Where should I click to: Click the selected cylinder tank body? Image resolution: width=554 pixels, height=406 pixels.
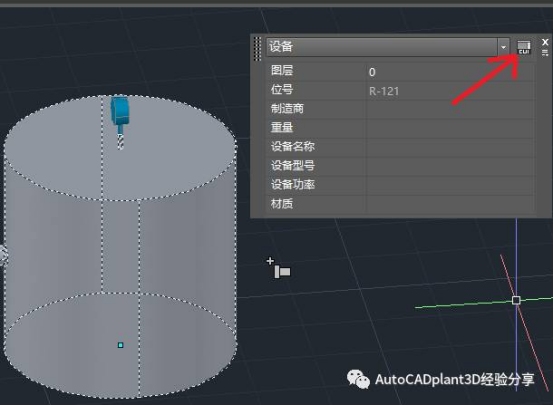coord(120,246)
